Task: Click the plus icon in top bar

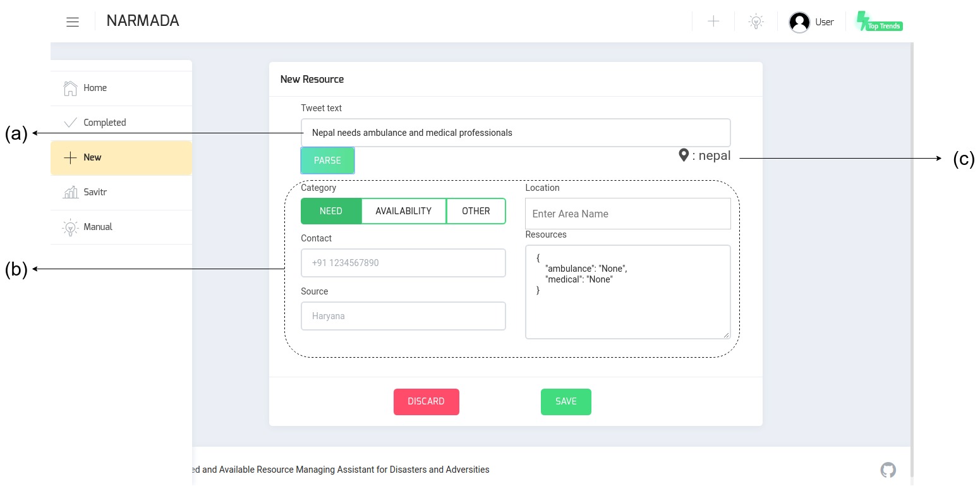Action: coord(713,21)
